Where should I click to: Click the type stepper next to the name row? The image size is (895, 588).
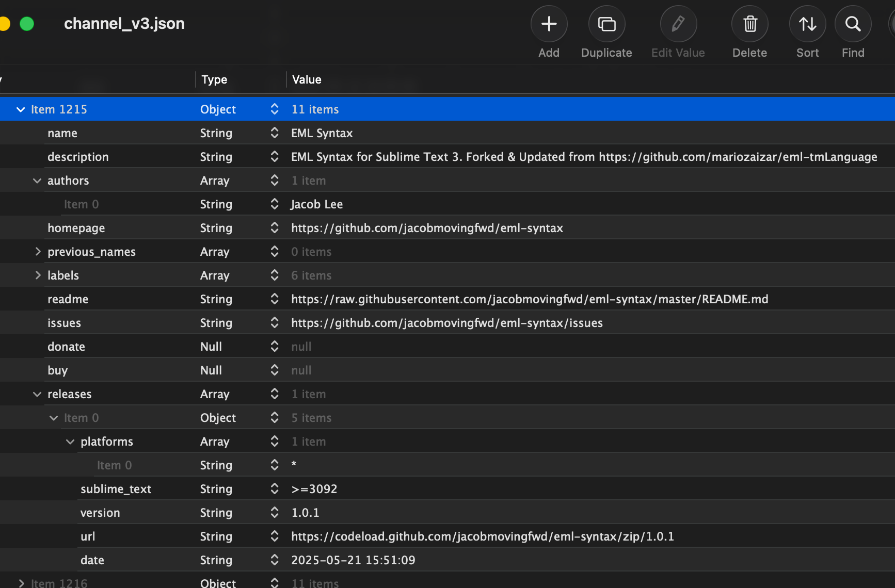pyautogui.click(x=274, y=133)
